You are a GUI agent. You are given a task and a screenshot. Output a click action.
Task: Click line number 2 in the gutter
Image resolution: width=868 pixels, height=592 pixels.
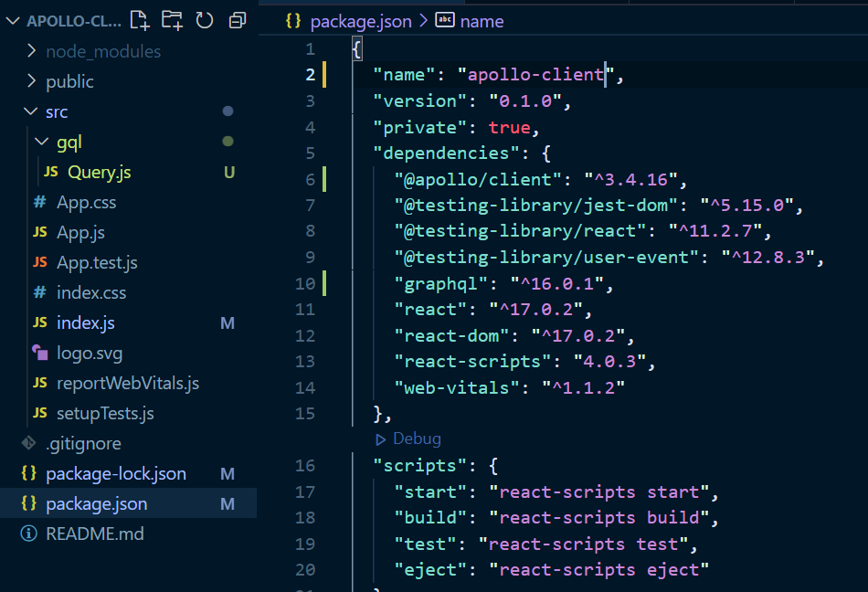tap(311, 75)
